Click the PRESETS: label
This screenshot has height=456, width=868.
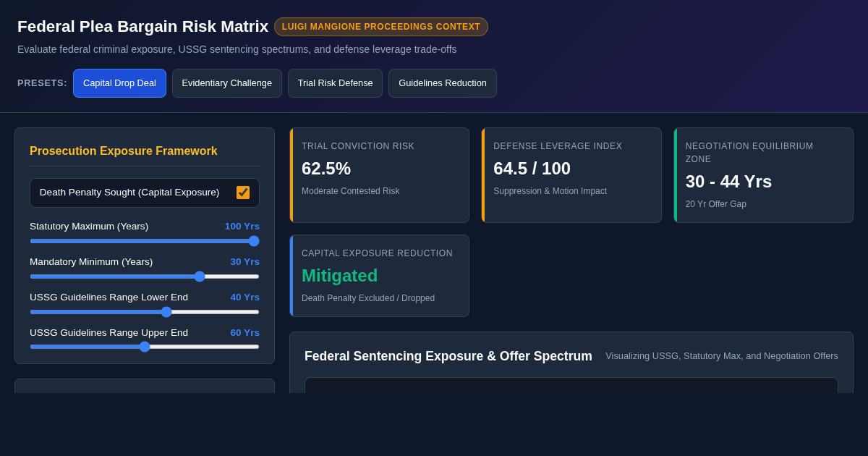(42, 83)
